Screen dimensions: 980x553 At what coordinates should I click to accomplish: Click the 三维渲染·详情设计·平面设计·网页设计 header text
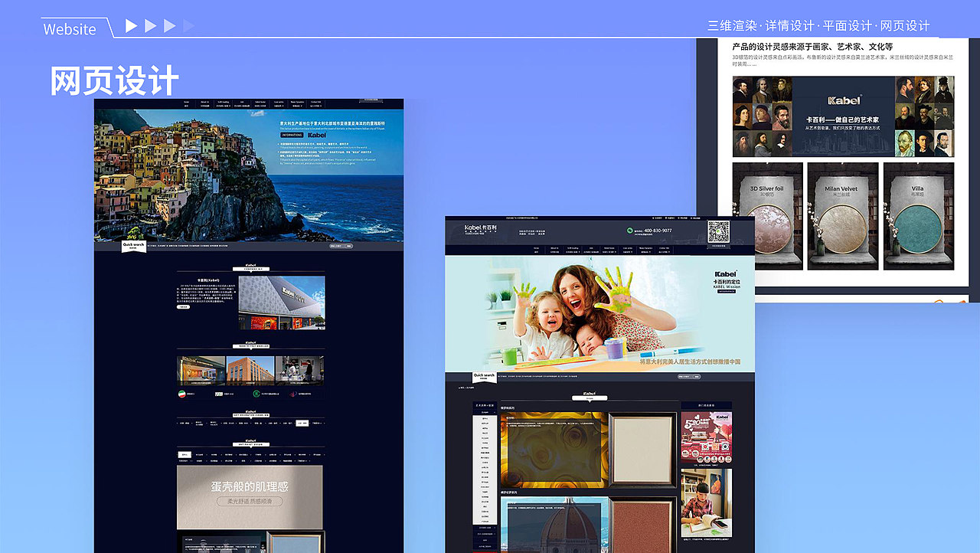point(818,25)
